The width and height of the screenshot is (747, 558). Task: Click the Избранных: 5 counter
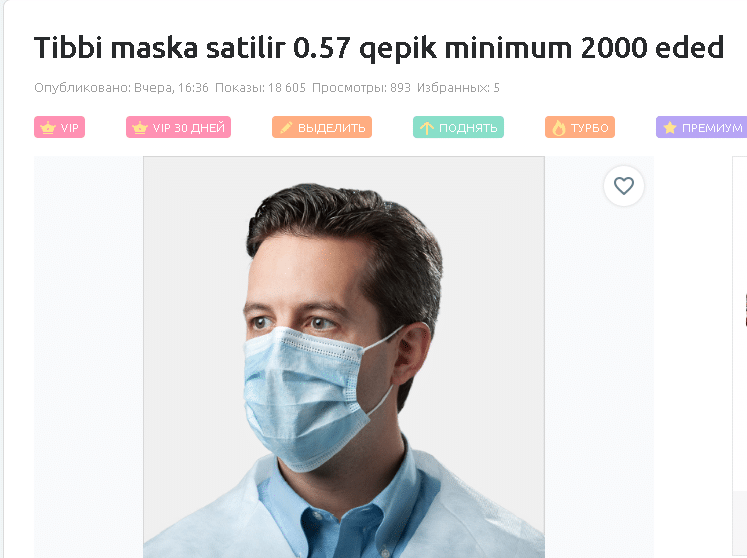click(x=458, y=88)
